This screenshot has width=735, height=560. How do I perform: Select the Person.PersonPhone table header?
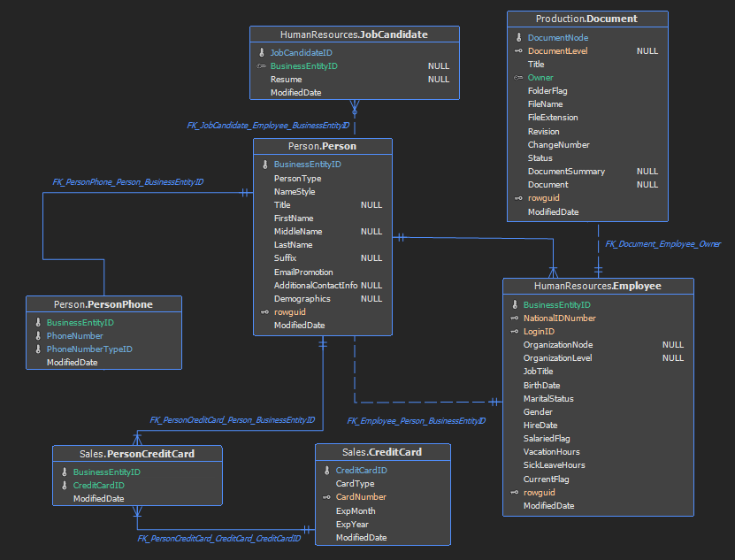point(103,304)
